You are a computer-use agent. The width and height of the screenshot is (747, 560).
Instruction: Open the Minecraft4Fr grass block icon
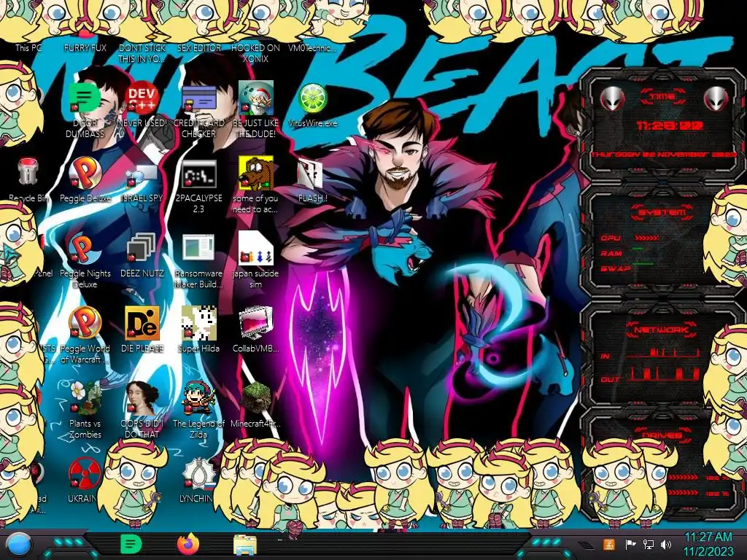(256, 397)
